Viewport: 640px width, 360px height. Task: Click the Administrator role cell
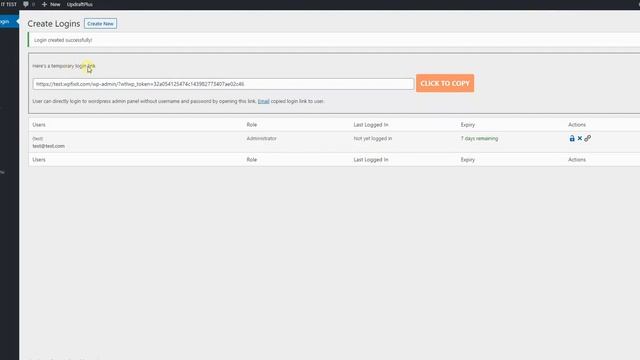pyautogui.click(x=261, y=138)
